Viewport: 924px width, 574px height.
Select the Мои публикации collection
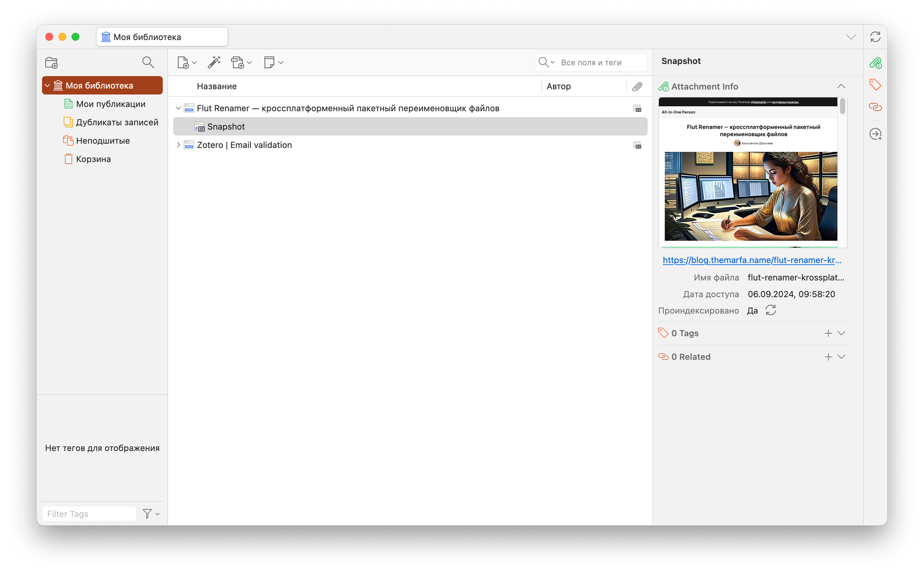(x=110, y=104)
